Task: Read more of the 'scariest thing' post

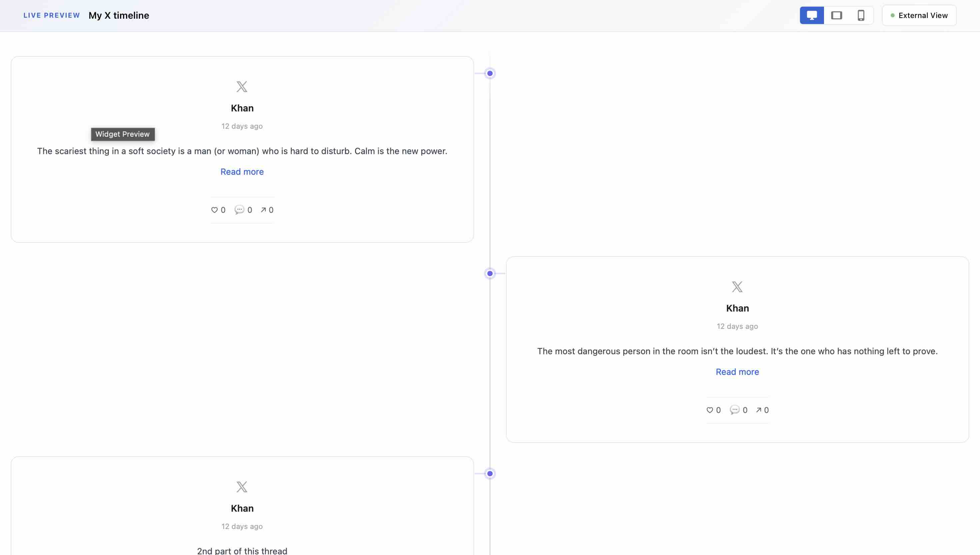Action: click(242, 172)
